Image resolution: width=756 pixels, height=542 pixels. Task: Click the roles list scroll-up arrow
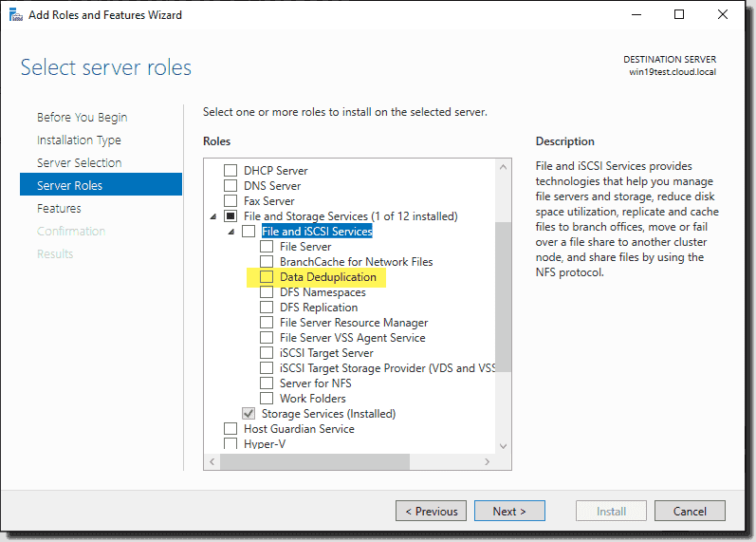point(503,167)
